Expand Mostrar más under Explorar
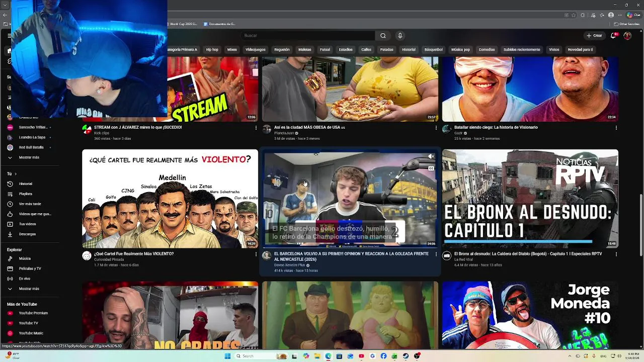 tap(29, 289)
